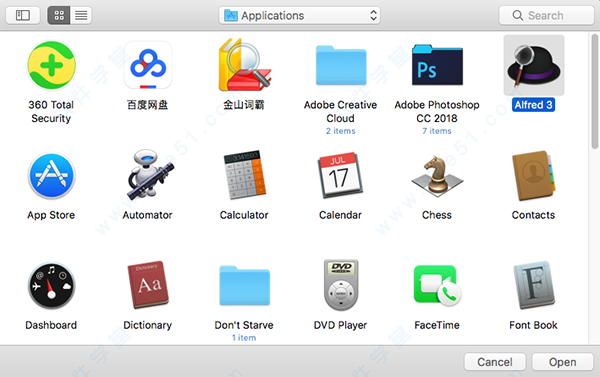Click the "360 Total Security" label
This screenshot has height=377, width=600.
click(x=51, y=111)
